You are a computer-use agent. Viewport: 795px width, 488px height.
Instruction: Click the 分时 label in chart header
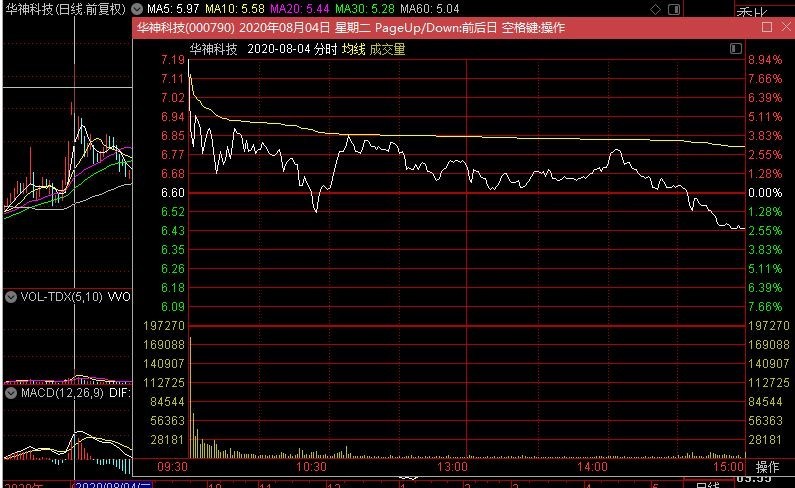pyautogui.click(x=326, y=49)
